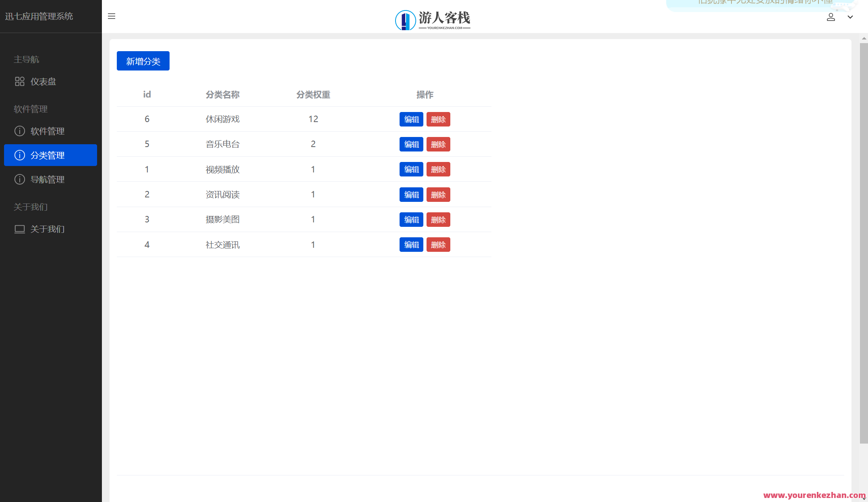
Task: Collapse the sidebar via hamburger toggle
Action: point(111,16)
